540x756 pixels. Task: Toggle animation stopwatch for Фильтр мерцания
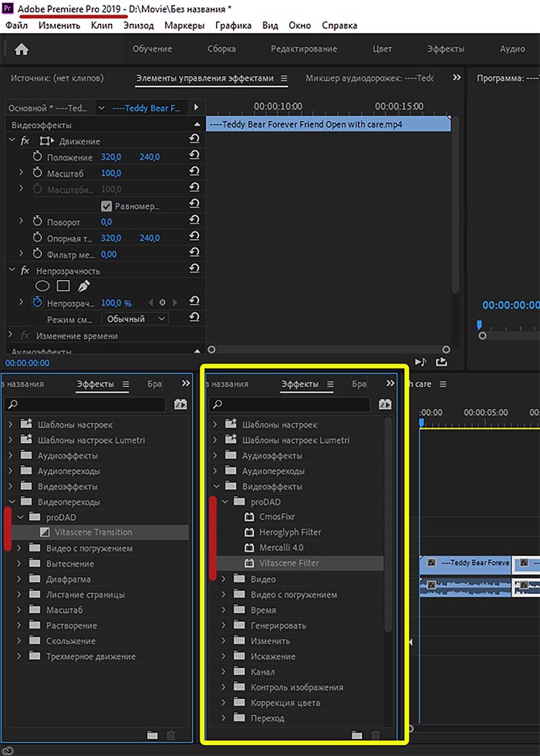pos(37,254)
